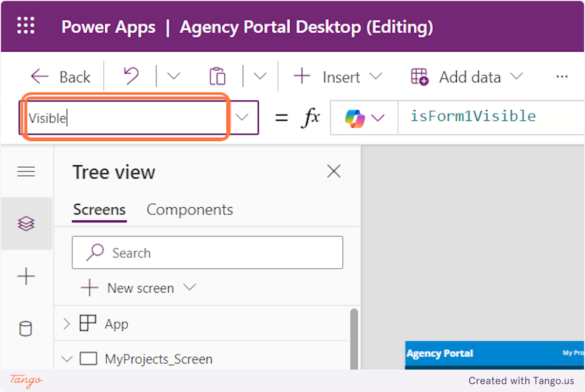Click the Tree view scrollbar
Viewport: 585px width, 392px height.
pos(354,339)
